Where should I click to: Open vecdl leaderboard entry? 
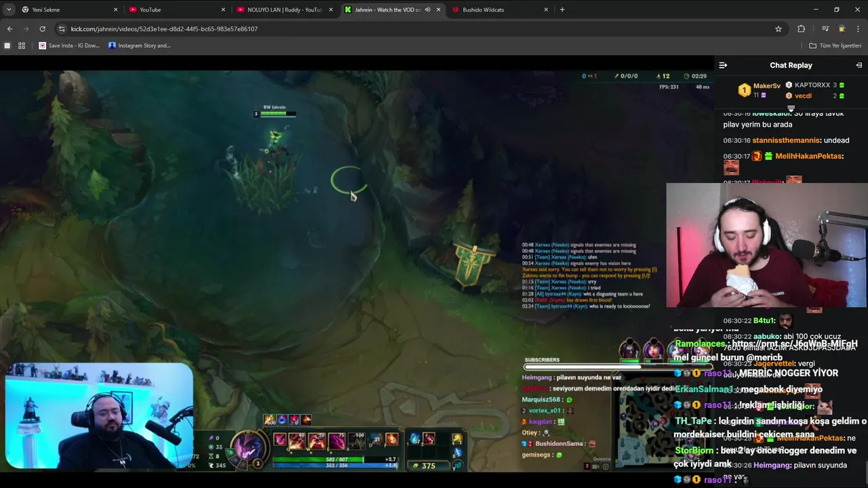(x=803, y=96)
